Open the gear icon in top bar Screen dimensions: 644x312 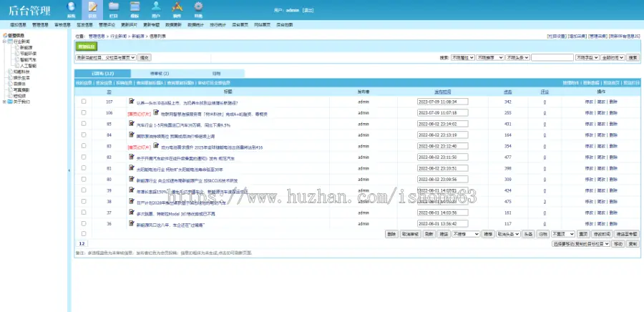(198, 6)
